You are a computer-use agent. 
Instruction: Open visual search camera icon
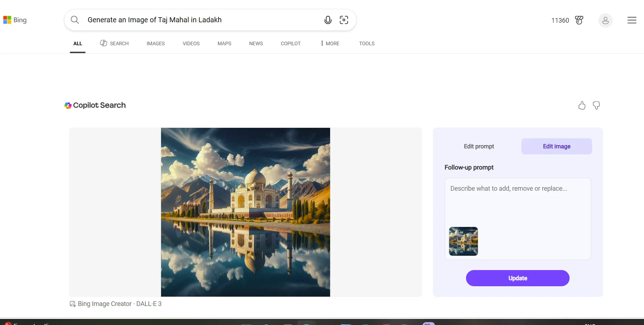(x=344, y=20)
